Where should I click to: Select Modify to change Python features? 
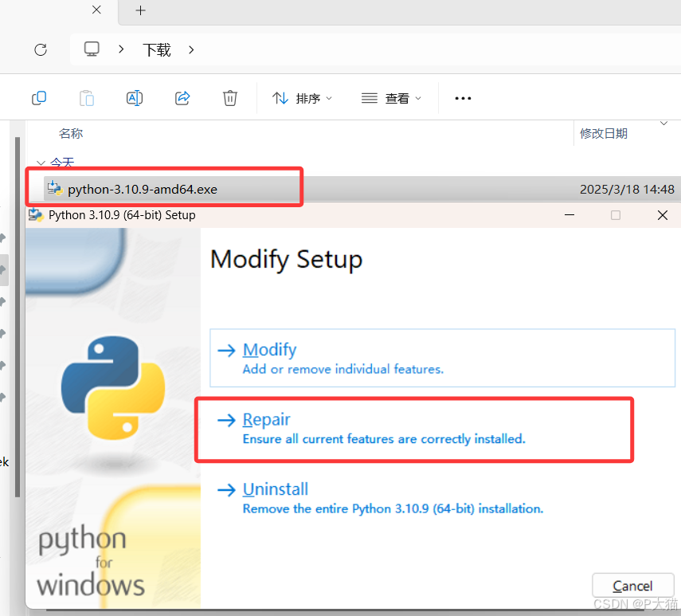(269, 349)
